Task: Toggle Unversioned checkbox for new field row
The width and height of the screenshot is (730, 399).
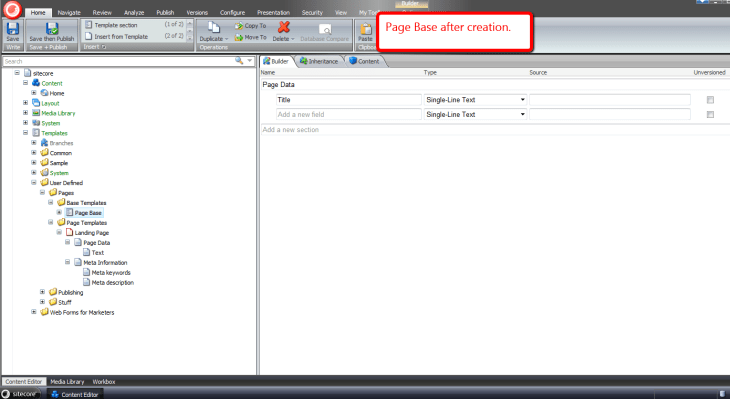Action: coord(710,115)
